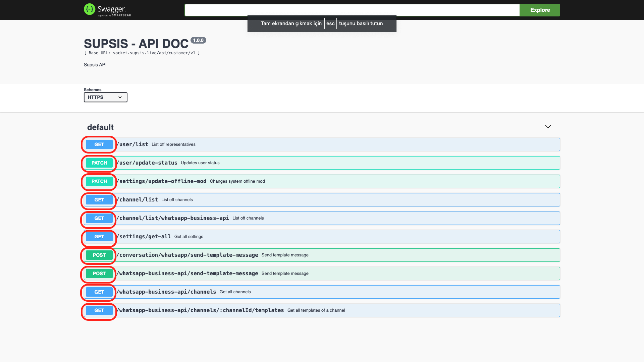Viewport: 644px width, 362px height.
Task: Expand /whatsapp-business-api/channels/:channelId/templates path
Action: point(200,310)
